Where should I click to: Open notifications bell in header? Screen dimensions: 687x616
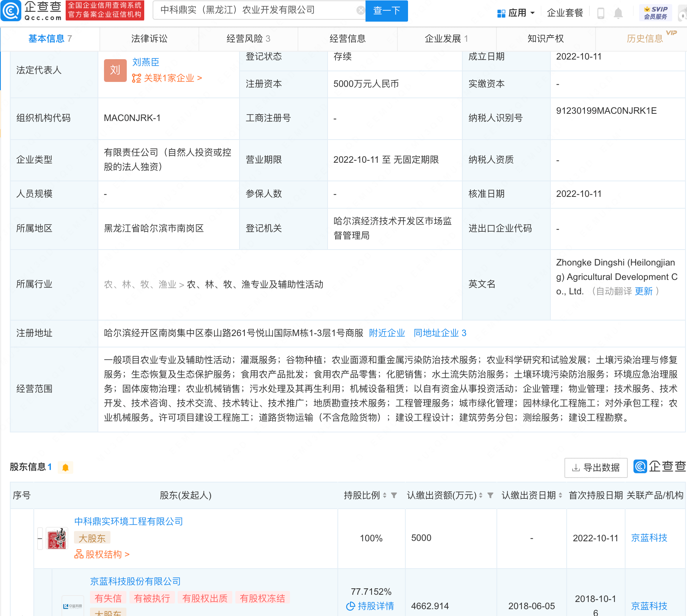[x=618, y=13]
